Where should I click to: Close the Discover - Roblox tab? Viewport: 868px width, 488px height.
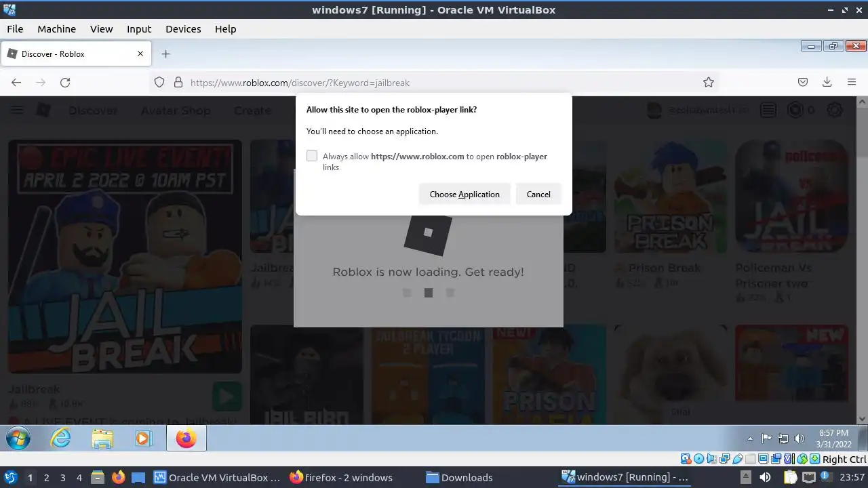(140, 54)
